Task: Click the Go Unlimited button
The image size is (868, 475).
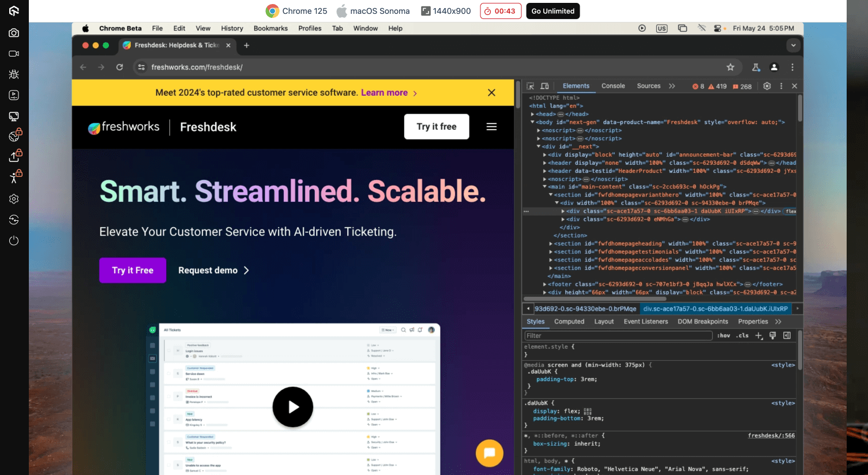Action: click(553, 11)
